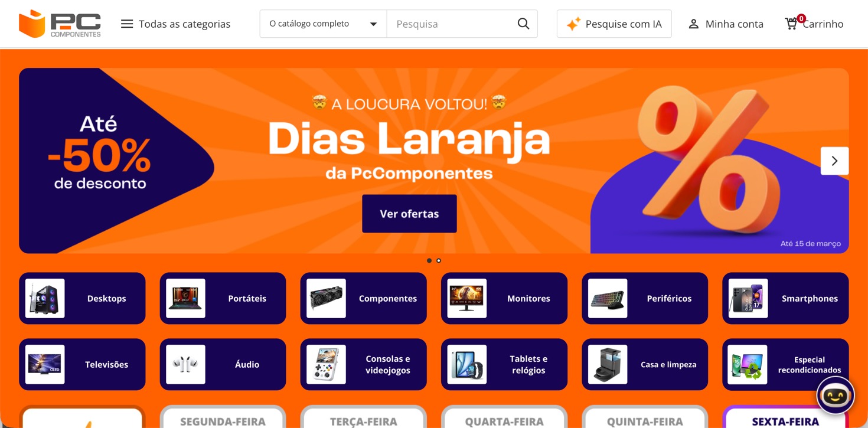The image size is (868, 428).
Task: Click the Ver ofertas button
Action: coord(409,214)
